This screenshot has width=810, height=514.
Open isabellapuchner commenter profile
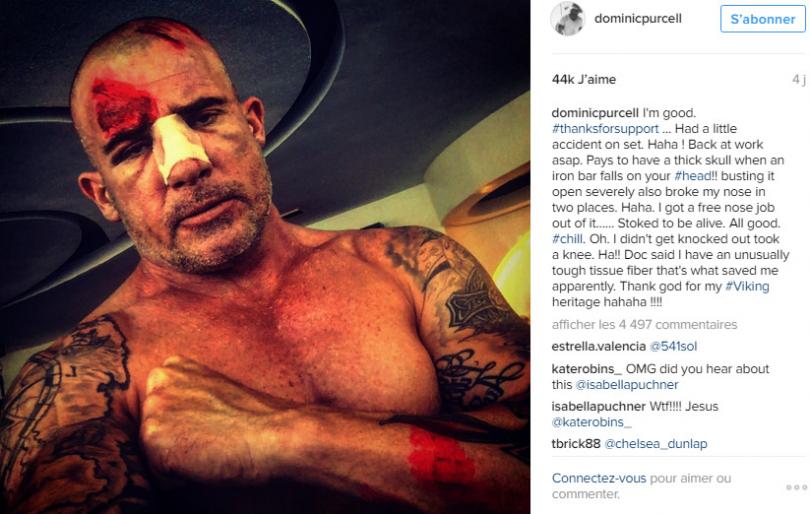coord(598,407)
